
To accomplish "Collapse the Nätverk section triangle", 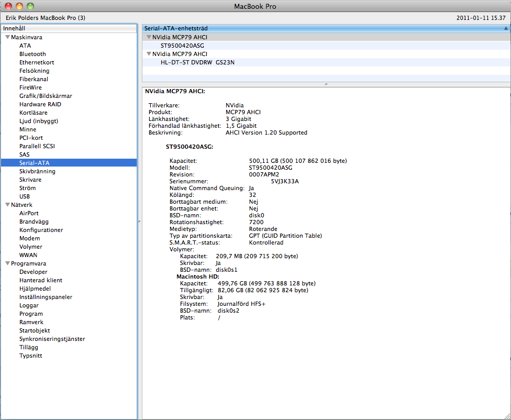I will pos(7,205).
